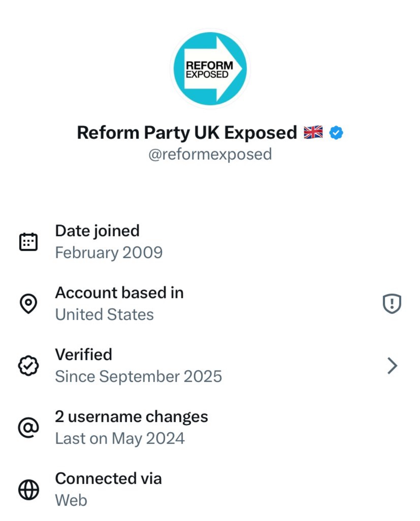Click the globe icon beside Connected via
420x521 pixels.
(28, 490)
